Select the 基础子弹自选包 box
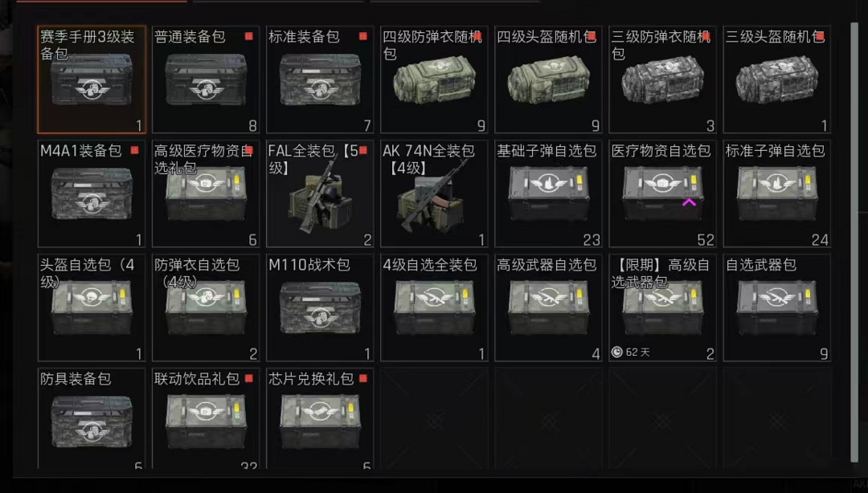868x493 pixels. coord(548,194)
